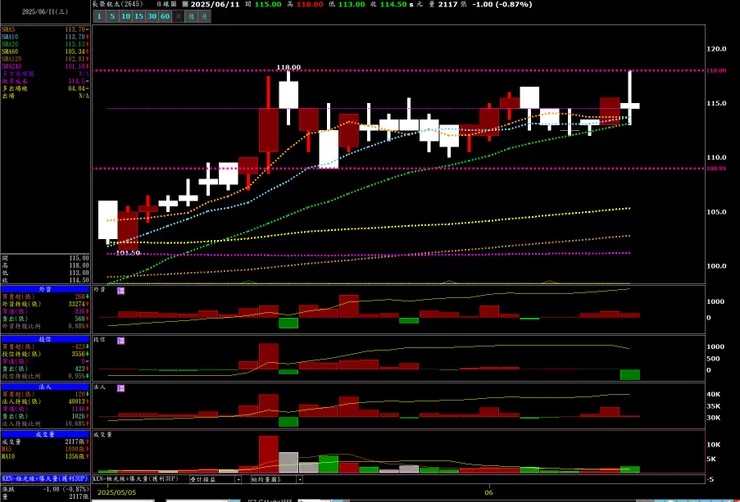This screenshot has width=740, height=502.
Task: Open the 投信 panel settings icon
Action: 121,341
